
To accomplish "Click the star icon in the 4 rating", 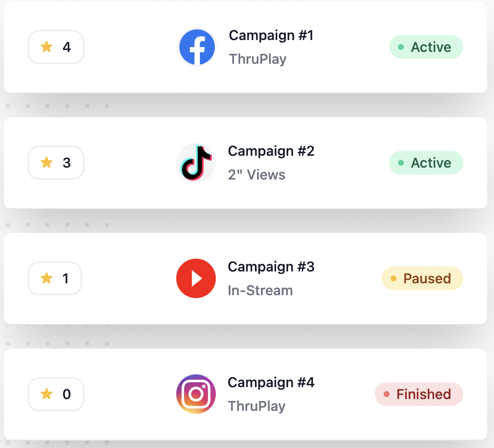I will pyautogui.click(x=47, y=47).
